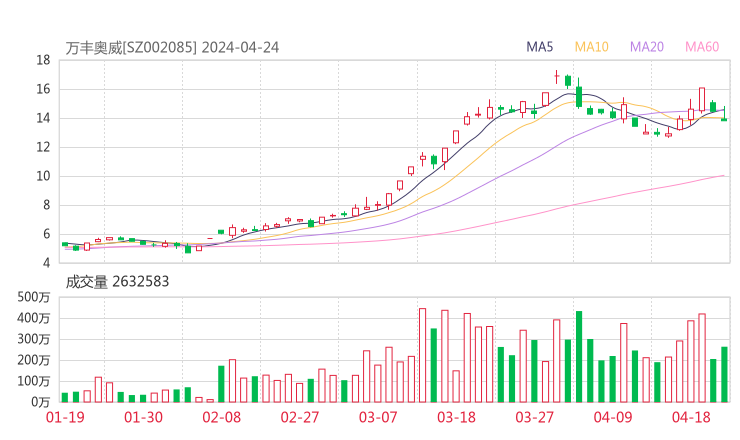Click the tallest red volume bar above 400万
Image resolution: width=740 pixels, height=440 pixels.
pos(422,355)
